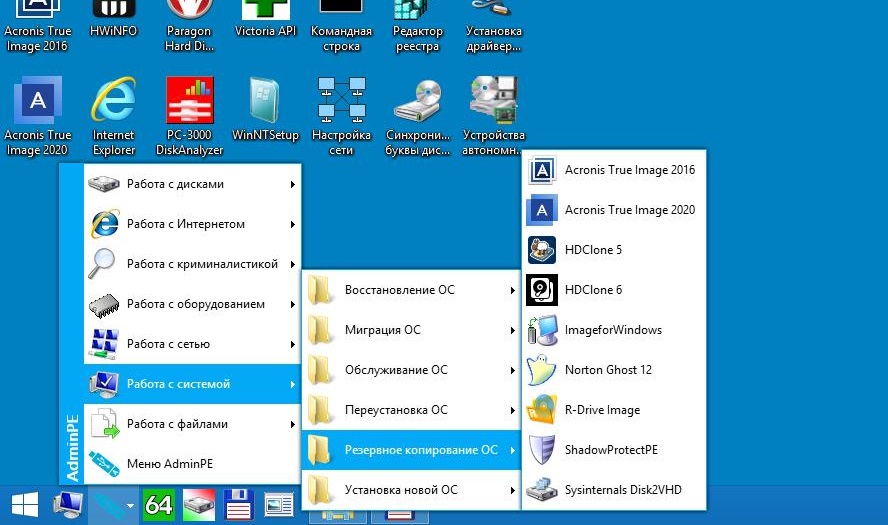Expand arrow next to Восстановление ОС
This screenshot has width=888, height=525.
click(512, 290)
